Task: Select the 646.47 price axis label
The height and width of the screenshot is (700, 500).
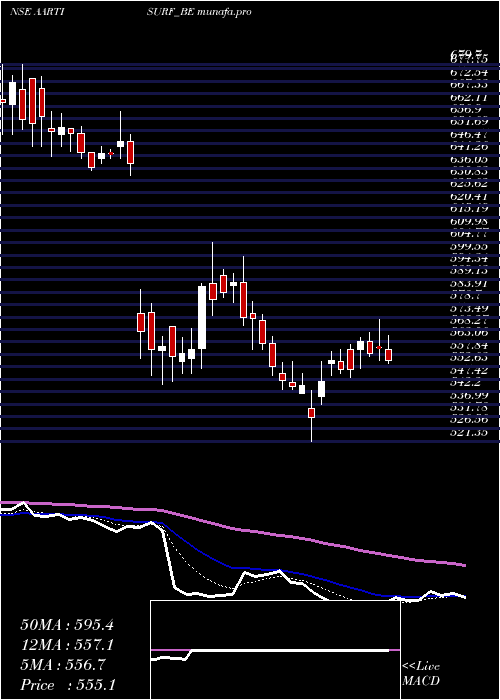Action: coord(469,134)
